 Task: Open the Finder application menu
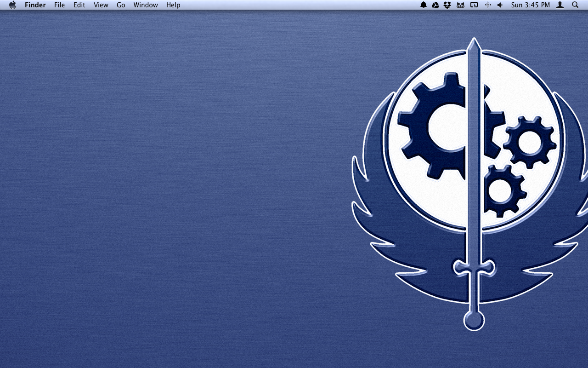point(35,5)
